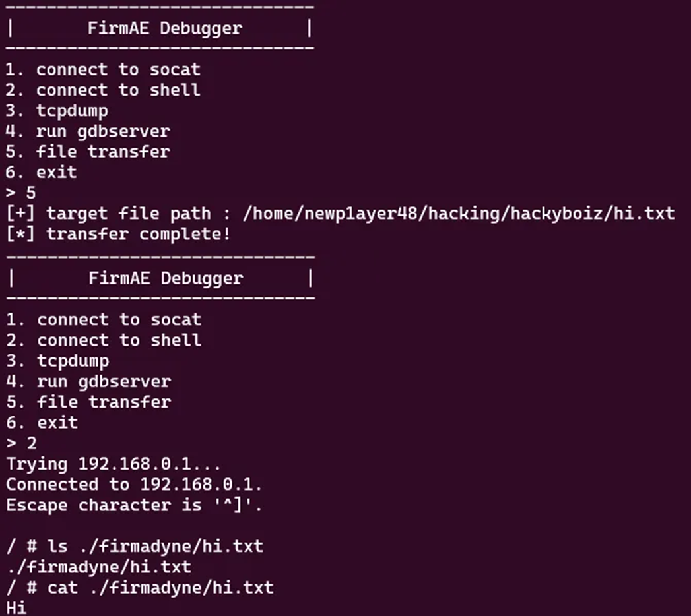
Task: Click the first 'file transfer' option line
Action: (88, 152)
